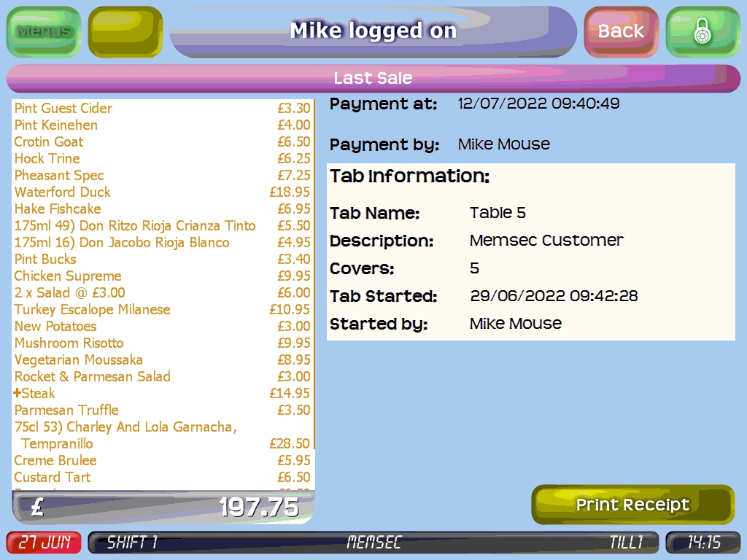
Task: Select the Last Sale header bar
Action: (x=373, y=78)
